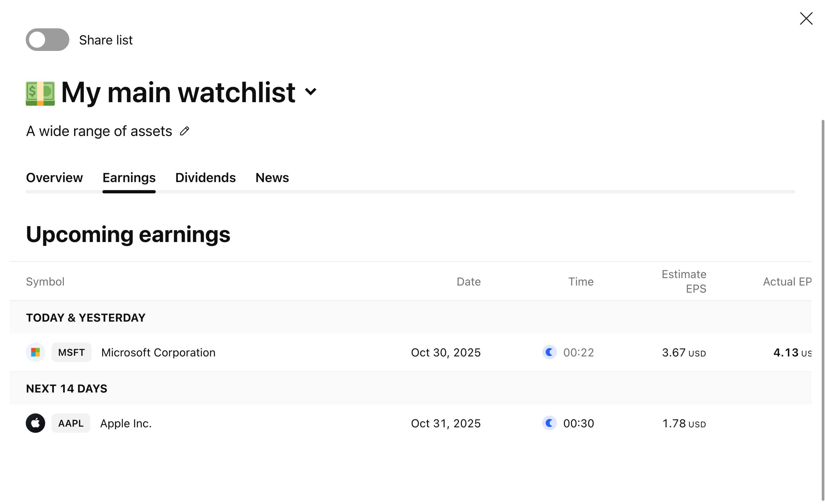This screenshot has height=504, width=825.
Task: Edit description with the pencil icon
Action: pyautogui.click(x=184, y=131)
